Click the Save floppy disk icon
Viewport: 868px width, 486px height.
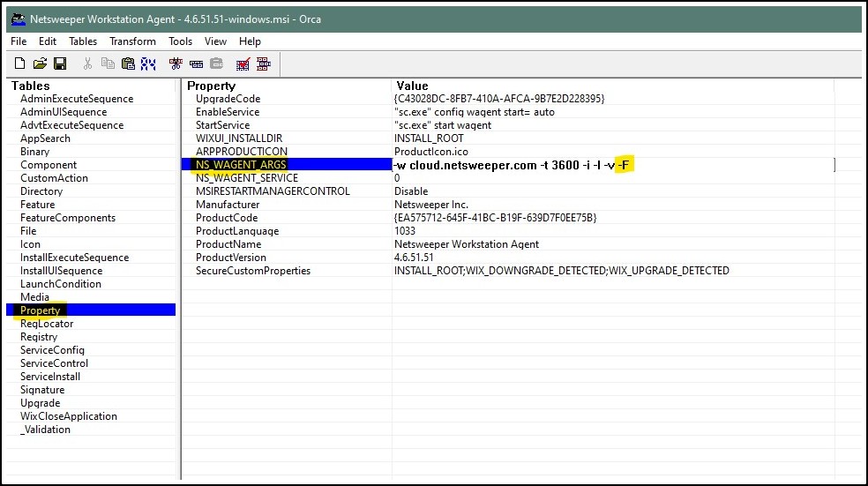[x=60, y=64]
